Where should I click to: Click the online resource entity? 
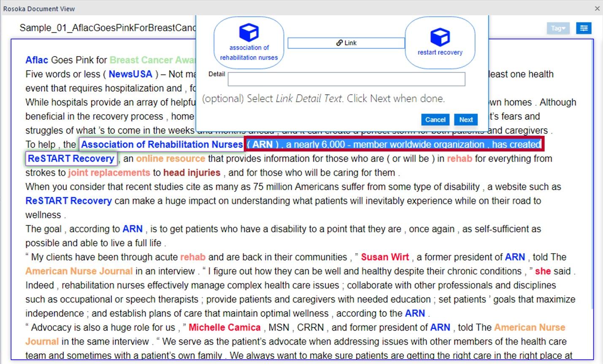pos(170,159)
